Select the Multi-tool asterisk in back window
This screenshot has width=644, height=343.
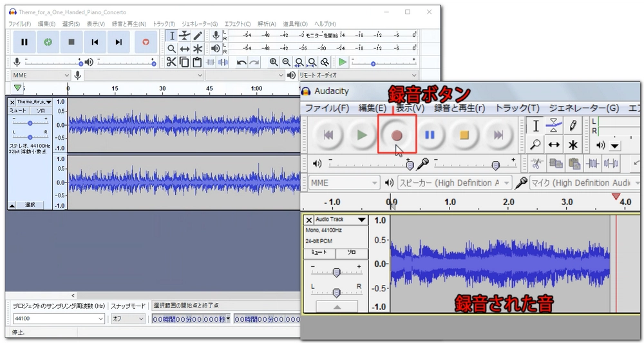198,49
